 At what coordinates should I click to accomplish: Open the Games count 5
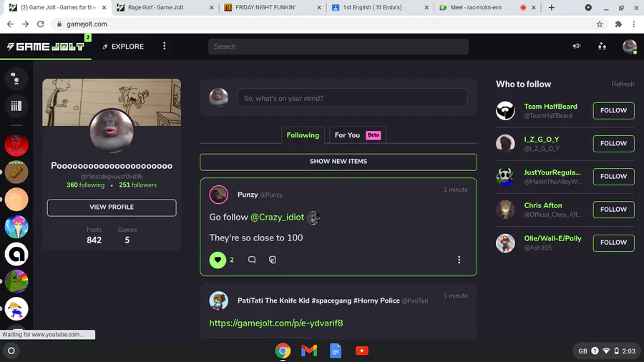point(127,235)
